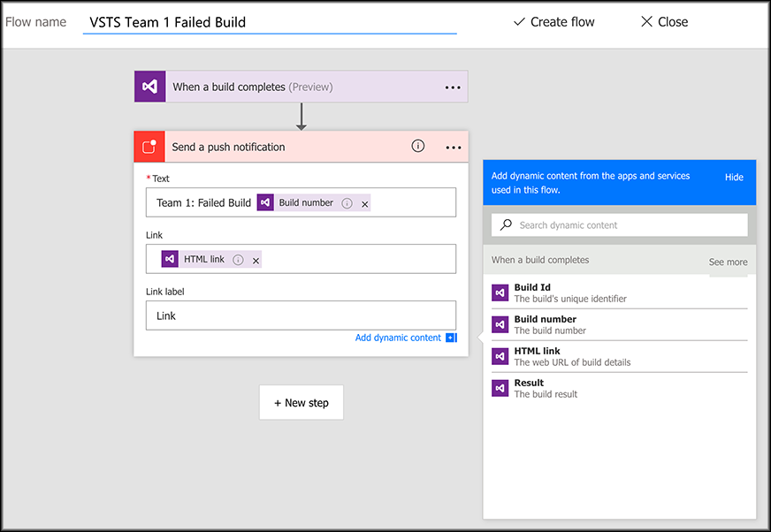Click the Create flow button
This screenshot has width=771, height=532.
(x=554, y=22)
